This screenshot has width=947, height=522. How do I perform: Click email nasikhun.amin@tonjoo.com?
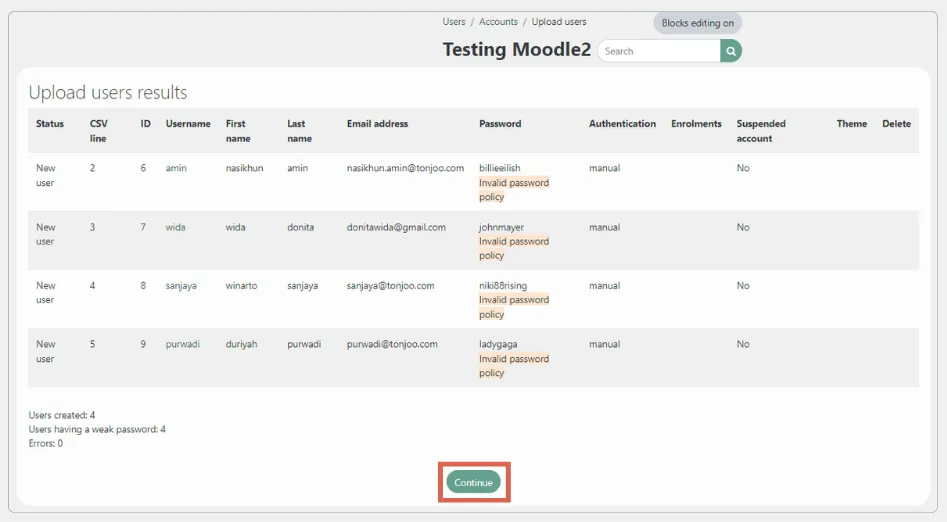(405, 168)
